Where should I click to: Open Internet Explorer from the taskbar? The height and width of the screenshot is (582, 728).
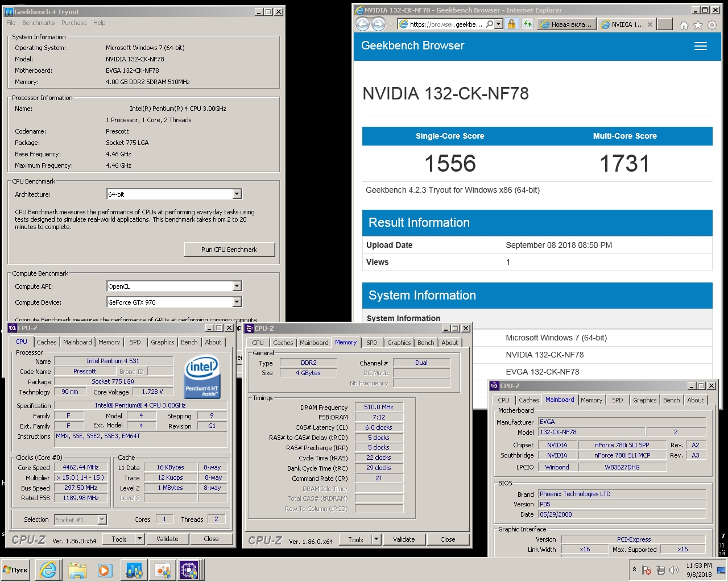click(48, 570)
